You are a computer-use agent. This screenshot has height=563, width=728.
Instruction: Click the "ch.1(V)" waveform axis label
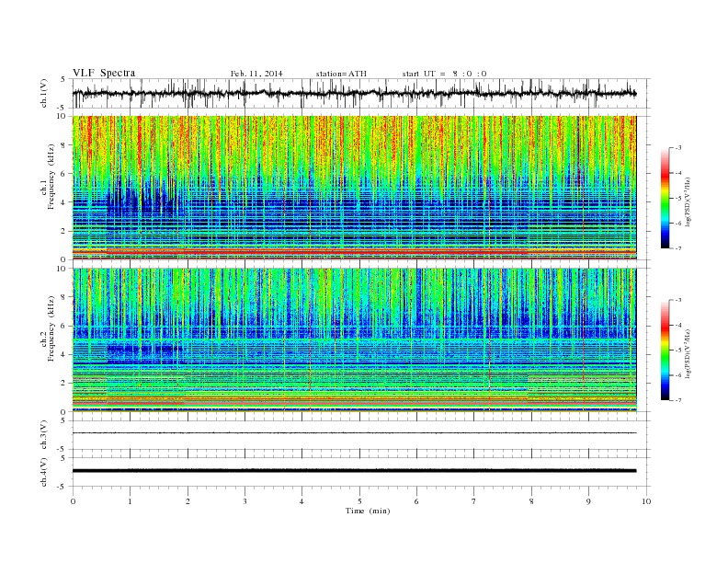[x=44, y=93]
